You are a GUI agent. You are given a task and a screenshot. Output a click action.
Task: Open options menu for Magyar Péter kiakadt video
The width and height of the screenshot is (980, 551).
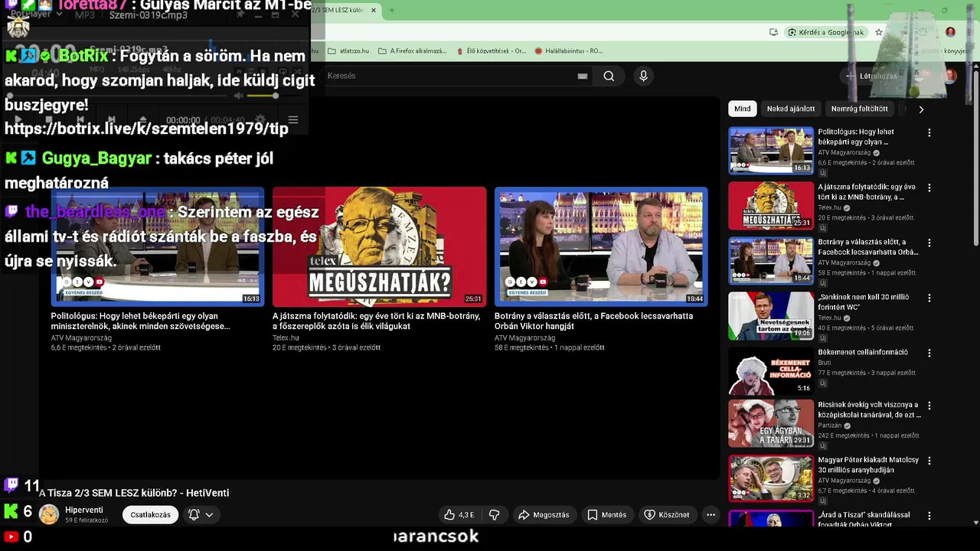(x=929, y=461)
